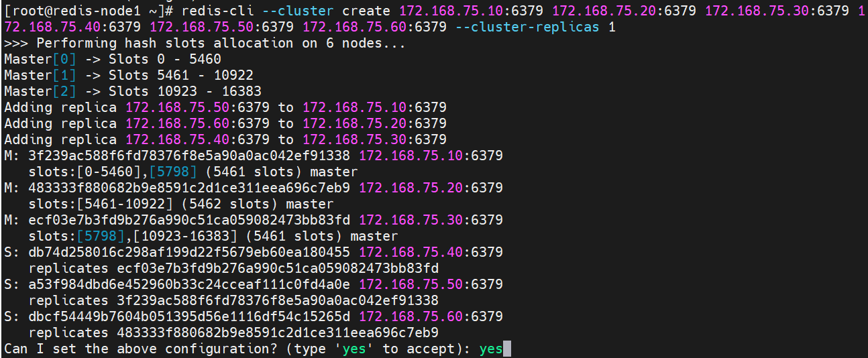Click the "slots:[0-5460]" text

coord(85,172)
